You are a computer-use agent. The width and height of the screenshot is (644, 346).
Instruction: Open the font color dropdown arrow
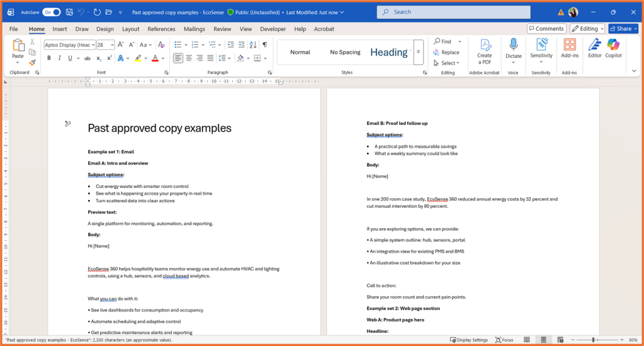[163, 59]
